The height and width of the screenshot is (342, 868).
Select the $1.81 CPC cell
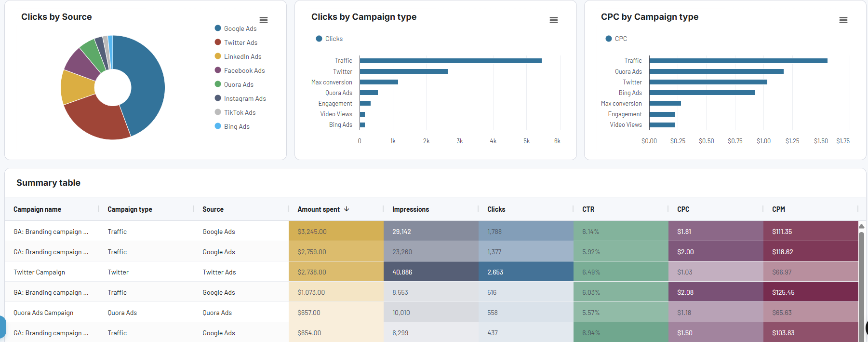pyautogui.click(x=716, y=232)
